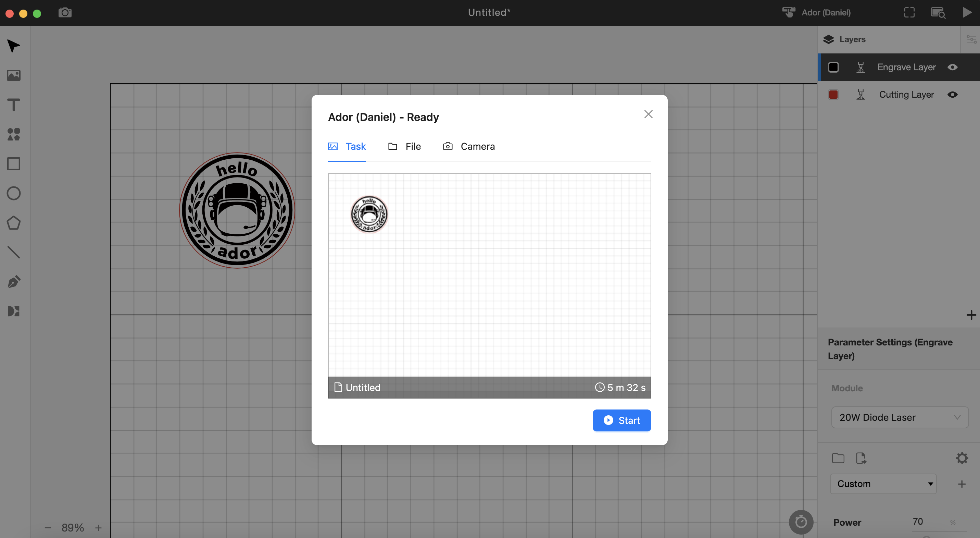Open the 20W Diode Laser module dropdown
Viewport: 980px width, 538px height.
click(899, 417)
